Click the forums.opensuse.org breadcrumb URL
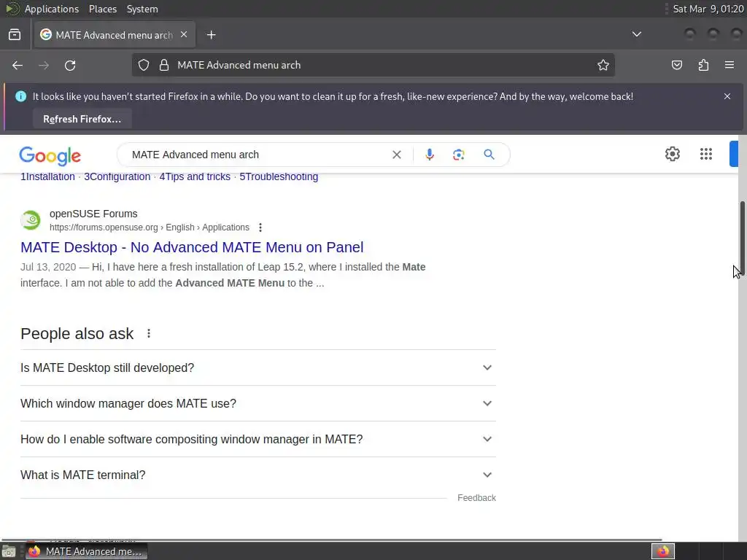747x560 pixels. [x=149, y=227]
